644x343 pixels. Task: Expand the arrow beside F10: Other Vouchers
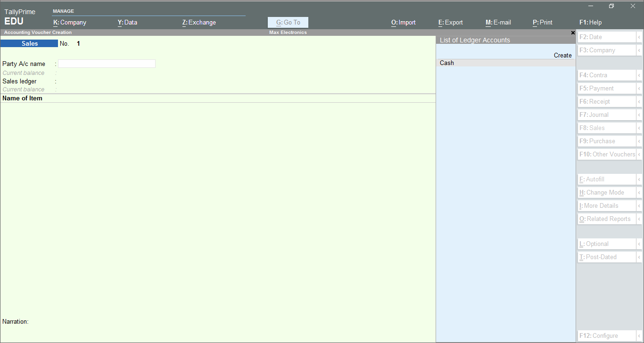[x=639, y=154]
